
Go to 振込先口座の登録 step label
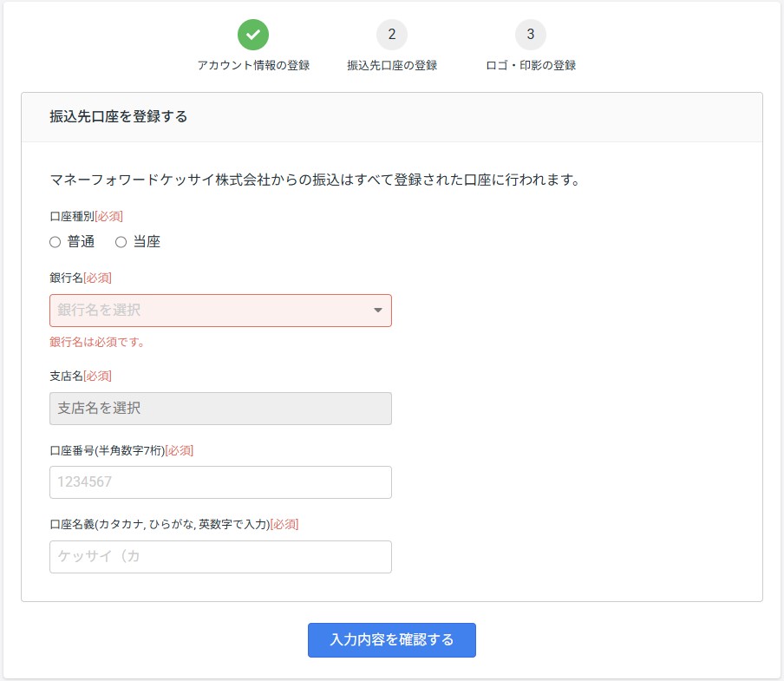(x=392, y=66)
